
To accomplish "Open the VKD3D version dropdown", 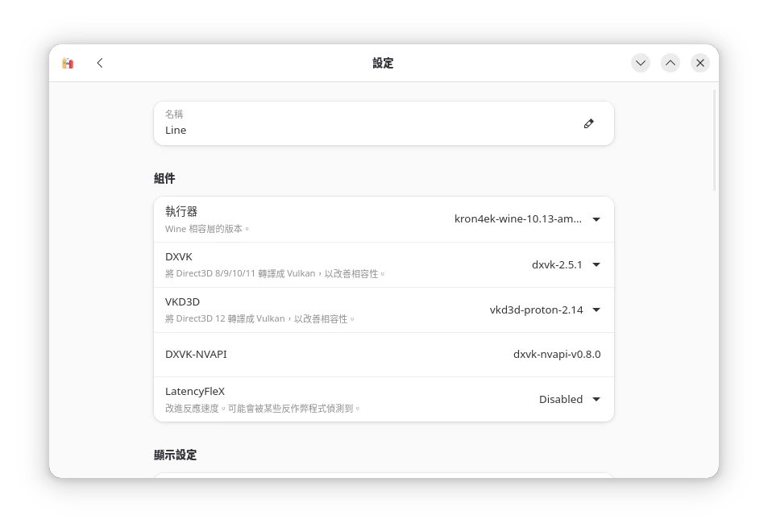I will tap(545, 310).
